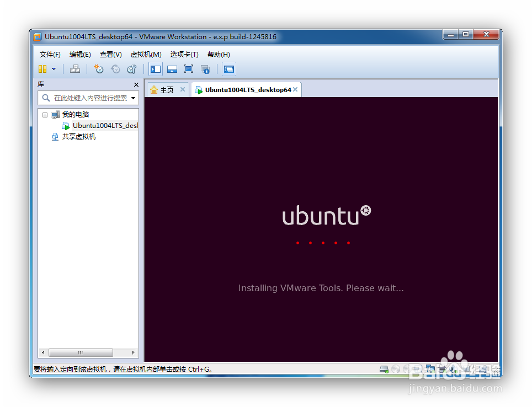The height and width of the screenshot is (407, 532).
Task: Click the library horizontal scrollbar thumb
Action: 81,353
